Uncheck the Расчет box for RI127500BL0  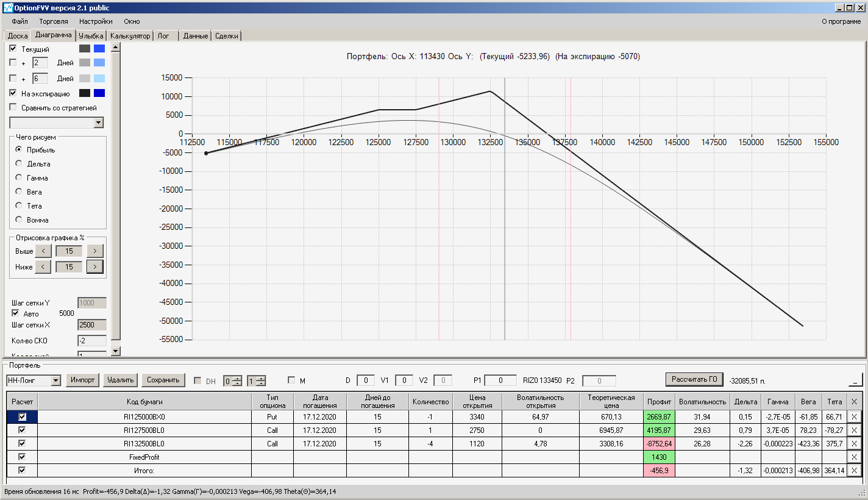[x=23, y=430]
